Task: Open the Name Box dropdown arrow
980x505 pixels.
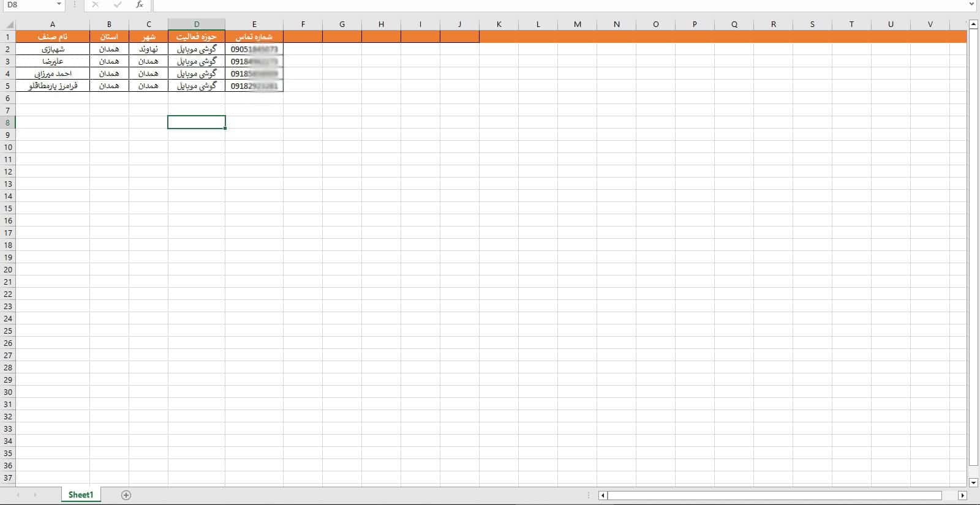Action: tap(59, 4)
